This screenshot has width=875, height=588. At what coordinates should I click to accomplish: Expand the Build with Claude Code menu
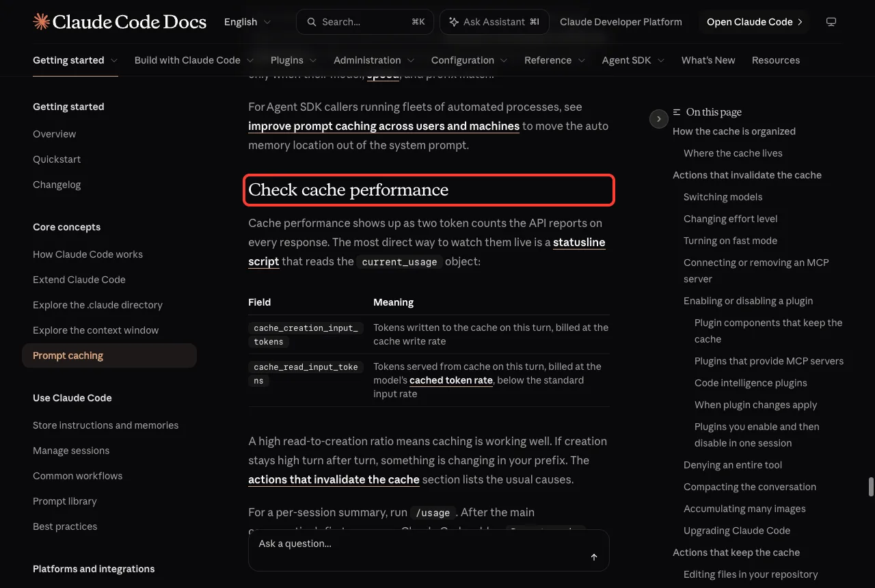tap(194, 60)
